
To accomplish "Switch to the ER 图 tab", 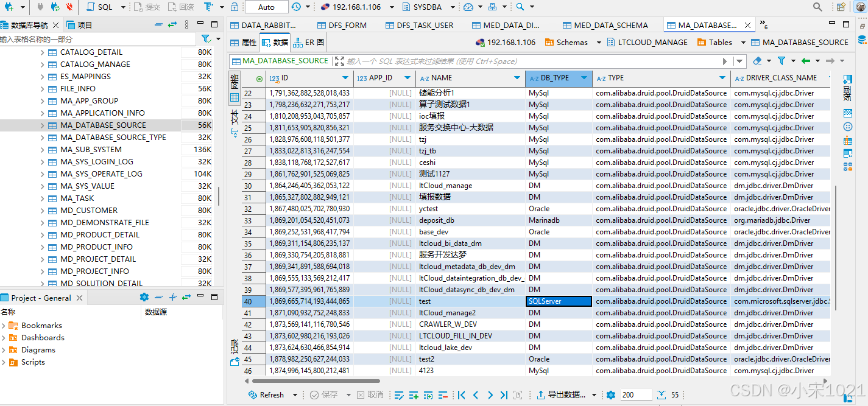I will (309, 43).
